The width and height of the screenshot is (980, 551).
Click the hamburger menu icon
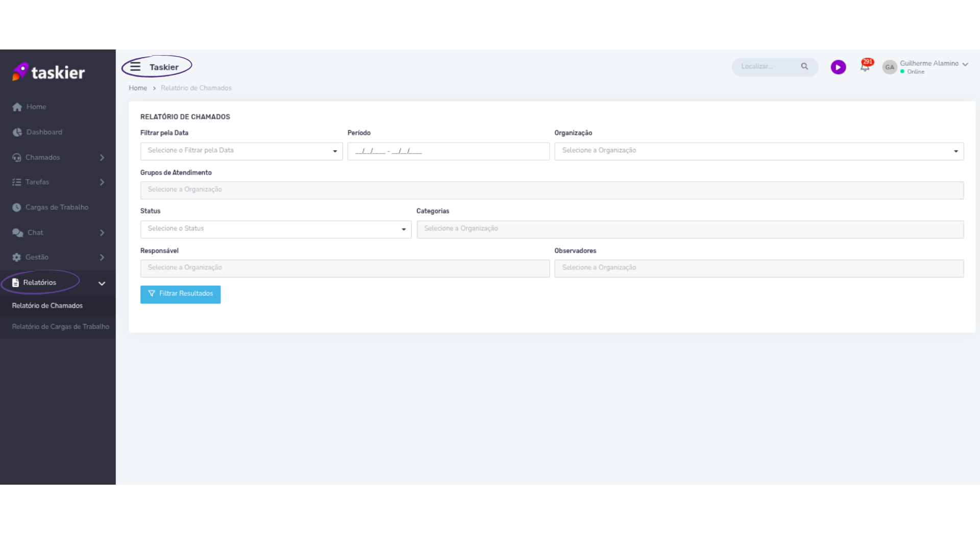coord(135,67)
